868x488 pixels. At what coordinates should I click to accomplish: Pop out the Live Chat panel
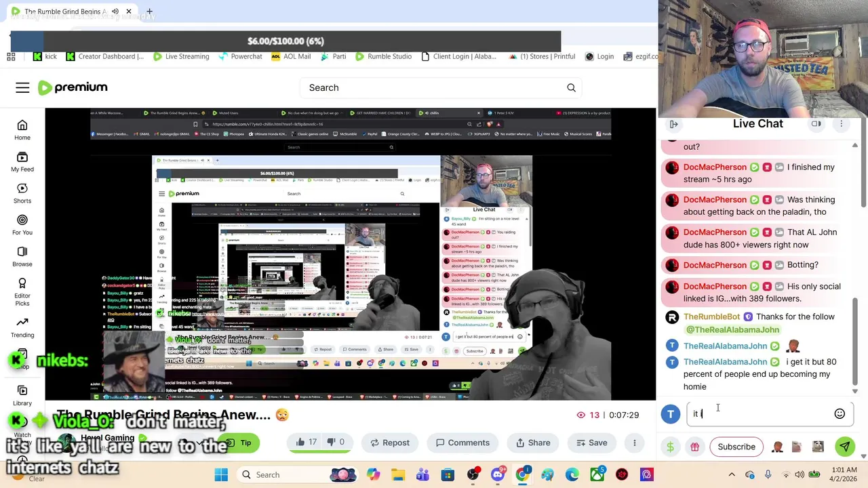click(x=816, y=124)
